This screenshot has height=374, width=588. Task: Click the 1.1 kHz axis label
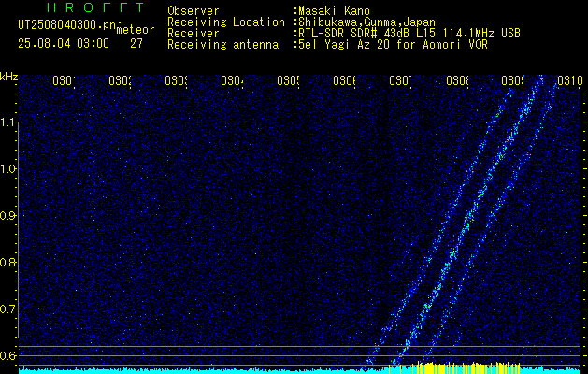pyautogui.click(x=8, y=122)
